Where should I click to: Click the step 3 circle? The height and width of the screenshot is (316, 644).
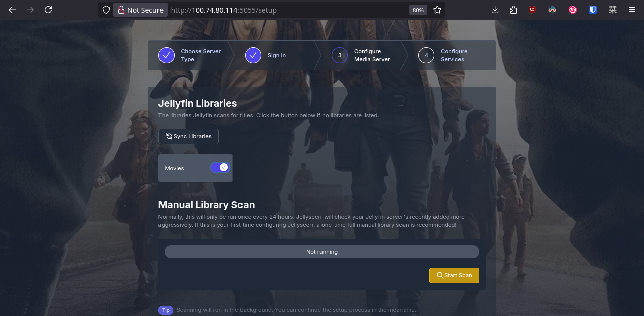click(x=340, y=55)
